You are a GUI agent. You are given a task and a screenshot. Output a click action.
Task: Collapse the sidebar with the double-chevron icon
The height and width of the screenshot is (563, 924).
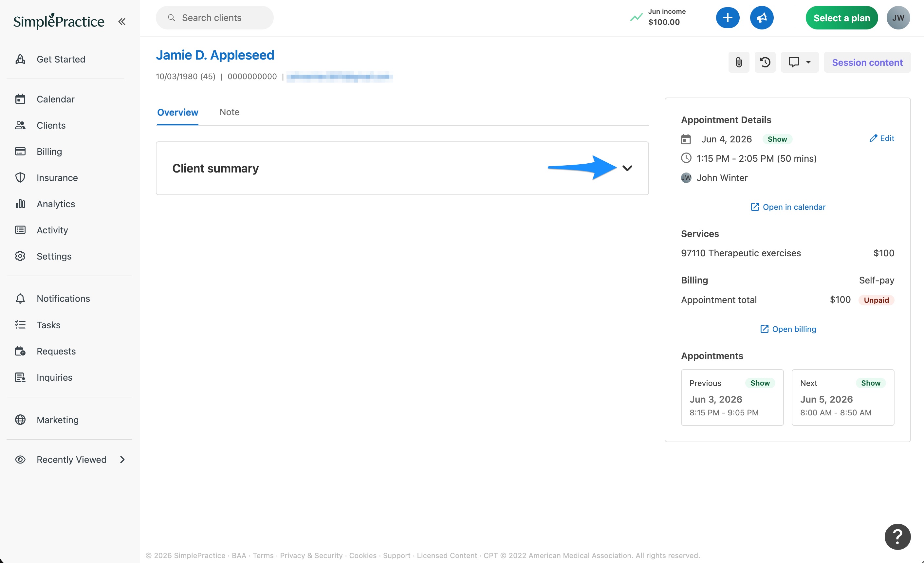point(121,21)
